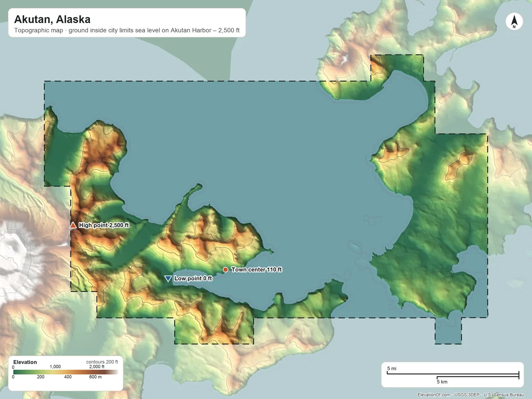532x399 pixels.
Task: Click the '400' metric legend tick label
Action: [x=68, y=377]
